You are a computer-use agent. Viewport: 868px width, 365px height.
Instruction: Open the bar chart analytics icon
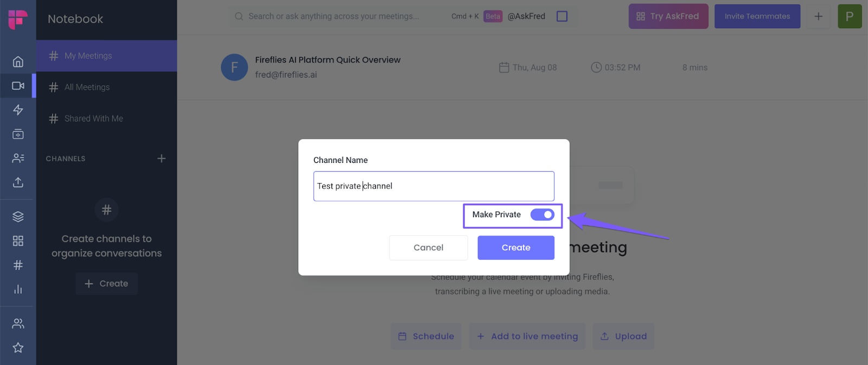pyautogui.click(x=18, y=289)
